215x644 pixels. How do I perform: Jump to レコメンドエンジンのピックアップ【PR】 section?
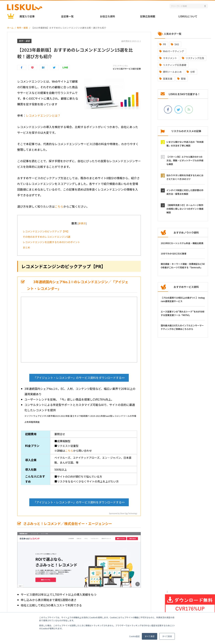[46, 232]
